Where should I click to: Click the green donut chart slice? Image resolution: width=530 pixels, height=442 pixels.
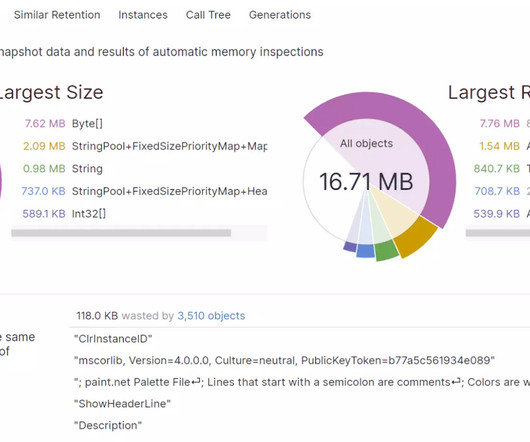387,251
